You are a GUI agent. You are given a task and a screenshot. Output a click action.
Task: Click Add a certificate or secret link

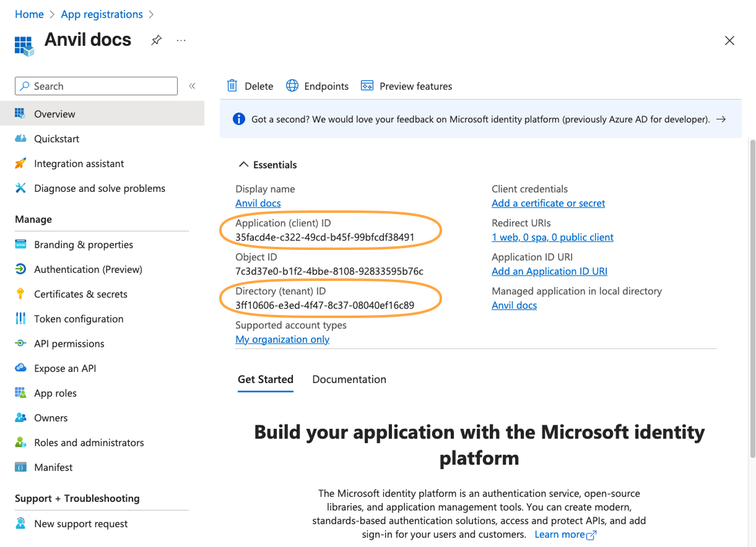(x=548, y=203)
